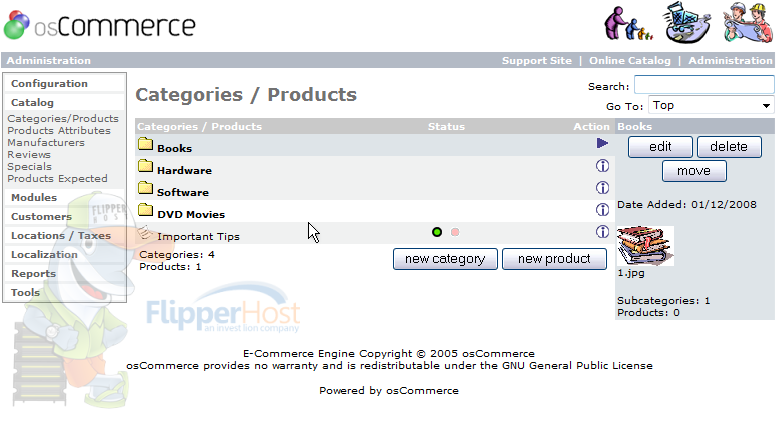Click the edit button for Books
Screen dimensions: 776x422
click(660, 147)
